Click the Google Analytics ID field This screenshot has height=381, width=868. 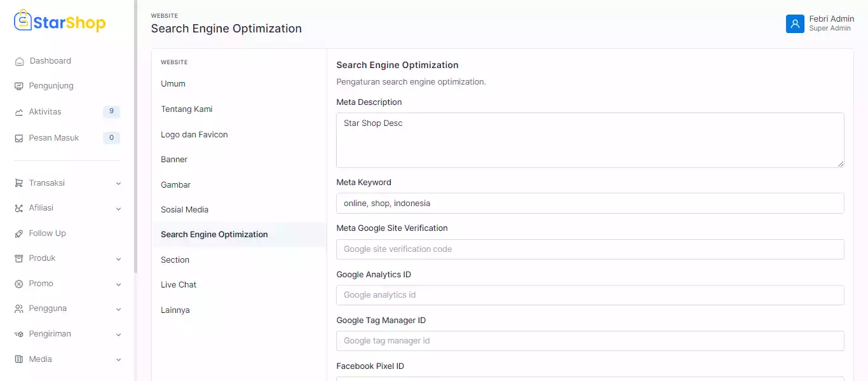coord(590,295)
